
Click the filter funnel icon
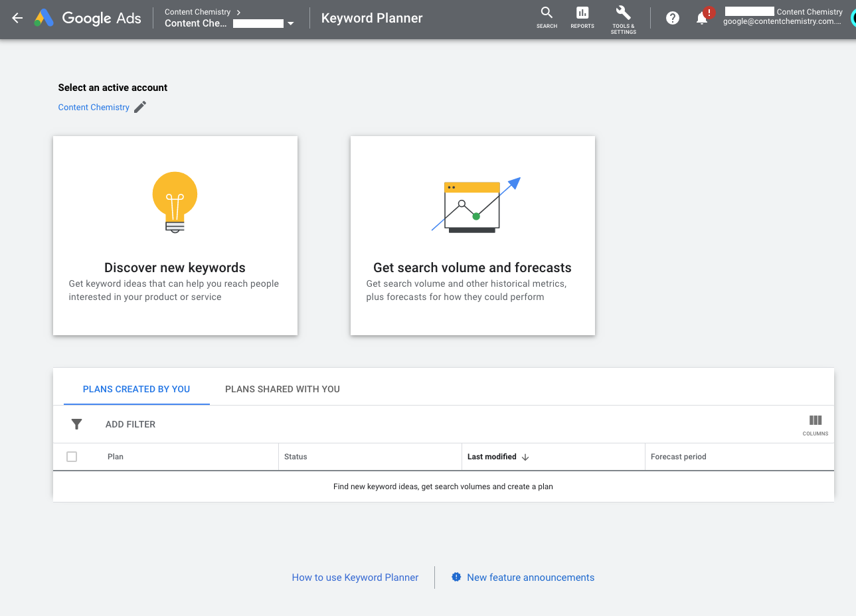pyautogui.click(x=77, y=424)
